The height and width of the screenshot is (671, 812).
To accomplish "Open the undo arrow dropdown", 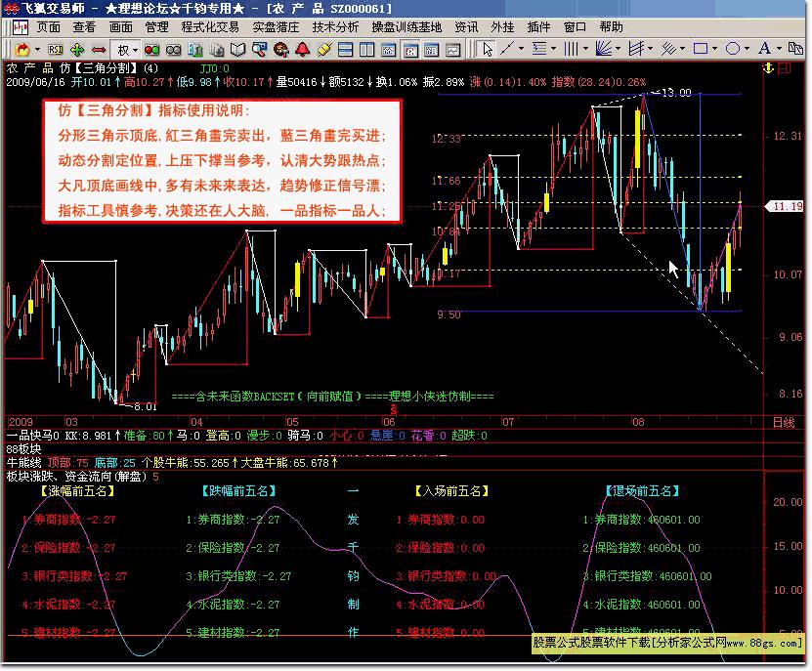I will tap(36, 51).
